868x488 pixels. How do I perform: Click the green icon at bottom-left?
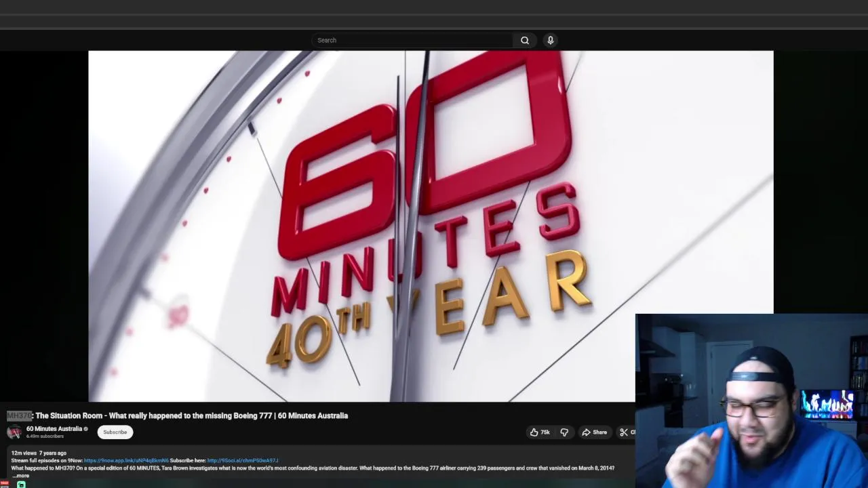[21, 485]
